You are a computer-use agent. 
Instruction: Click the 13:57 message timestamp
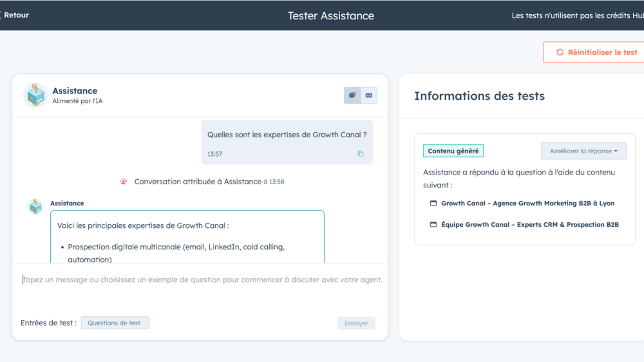click(214, 154)
